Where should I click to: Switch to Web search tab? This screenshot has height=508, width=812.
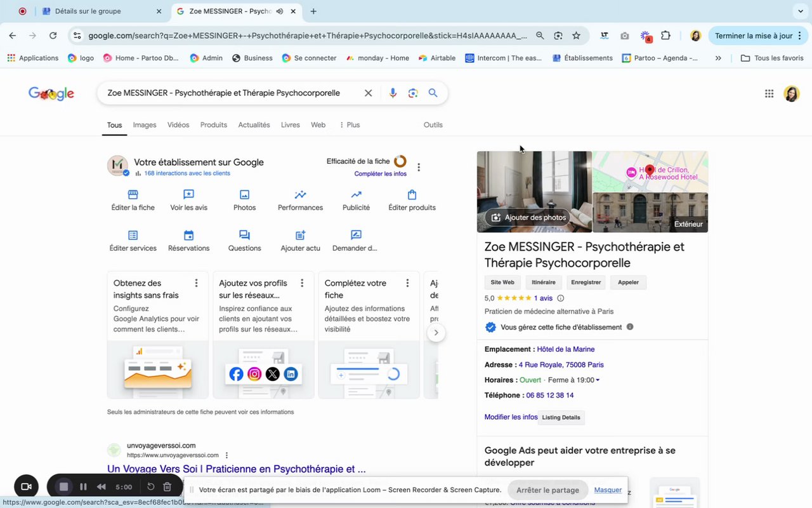[318, 125]
